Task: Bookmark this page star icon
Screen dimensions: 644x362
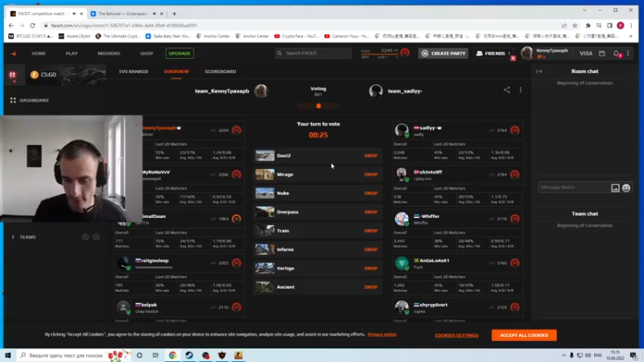Action: [x=575, y=26]
